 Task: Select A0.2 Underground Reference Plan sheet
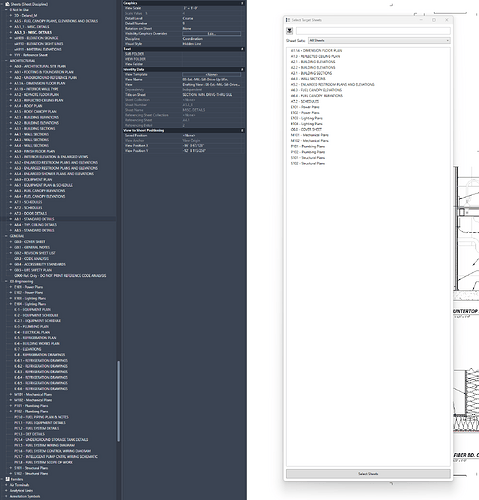point(45,78)
